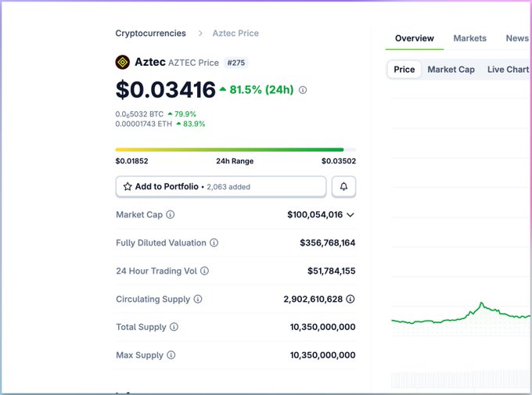Click the bell price alert icon
532x395 pixels.
tap(343, 187)
